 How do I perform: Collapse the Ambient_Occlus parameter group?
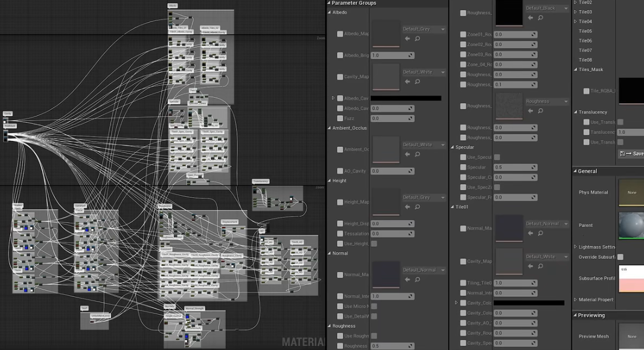pyautogui.click(x=329, y=128)
